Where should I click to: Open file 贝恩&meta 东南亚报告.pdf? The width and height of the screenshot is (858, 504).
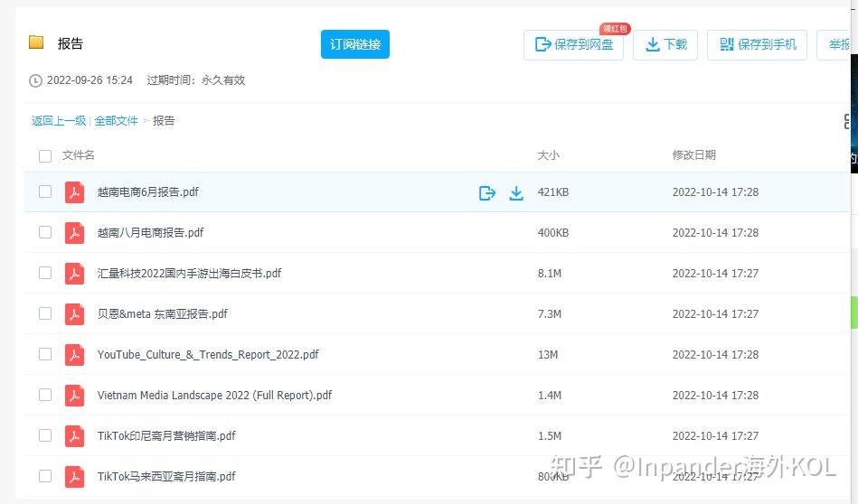tap(163, 313)
